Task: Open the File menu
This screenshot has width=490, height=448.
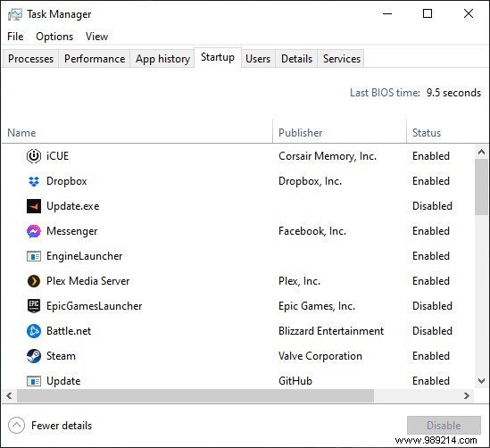Action: coord(15,37)
